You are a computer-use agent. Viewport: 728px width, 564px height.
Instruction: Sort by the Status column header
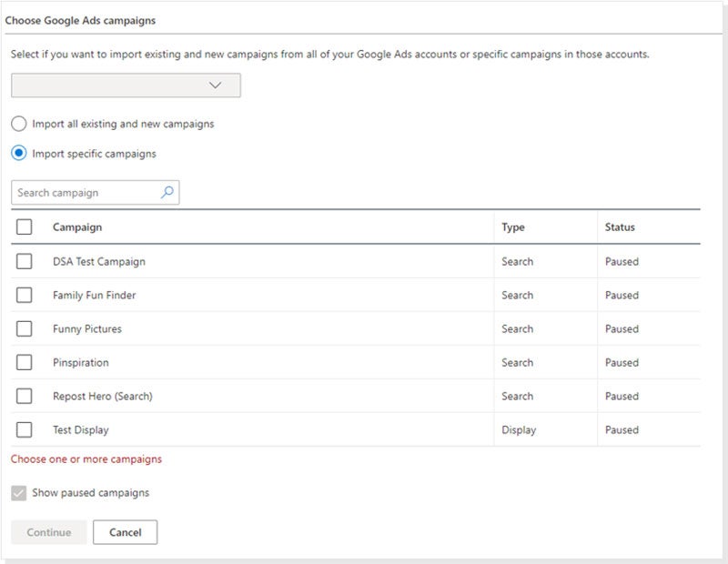pyautogui.click(x=622, y=227)
